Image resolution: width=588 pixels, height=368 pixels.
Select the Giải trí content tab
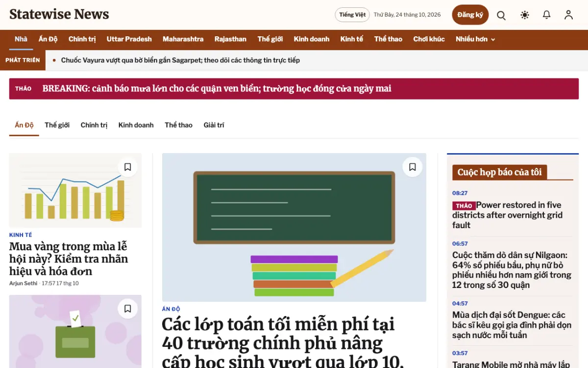(x=214, y=125)
